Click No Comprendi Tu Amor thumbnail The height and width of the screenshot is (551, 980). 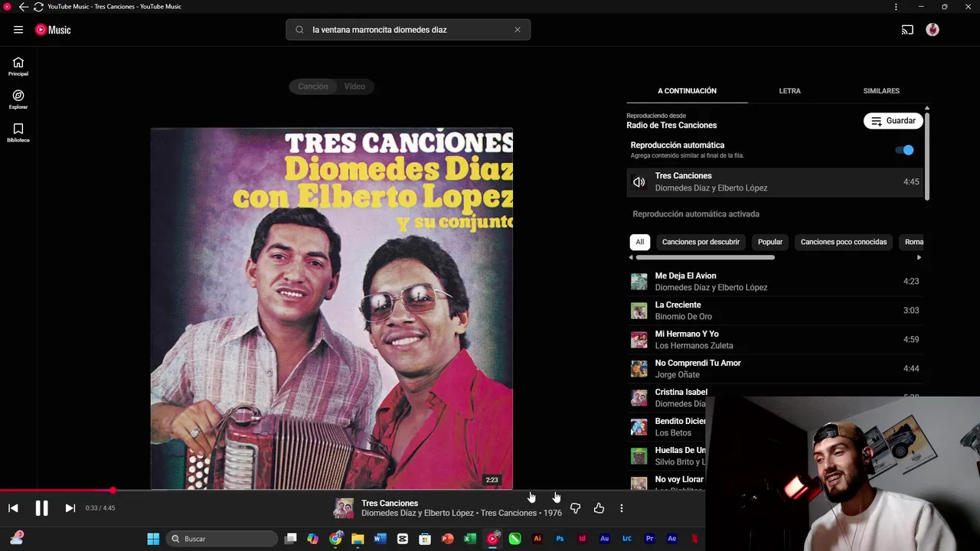pyautogui.click(x=639, y=369)
